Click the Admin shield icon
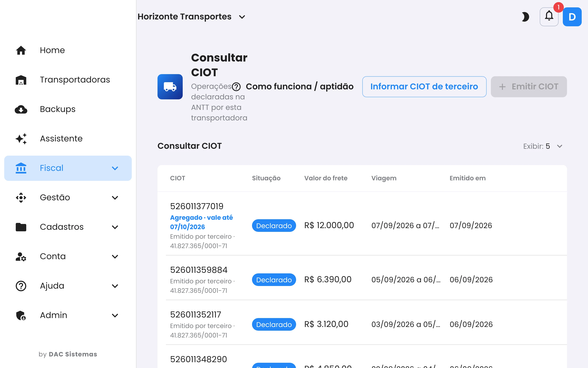The height and width of the screenshot is (368, 588). 21,315
